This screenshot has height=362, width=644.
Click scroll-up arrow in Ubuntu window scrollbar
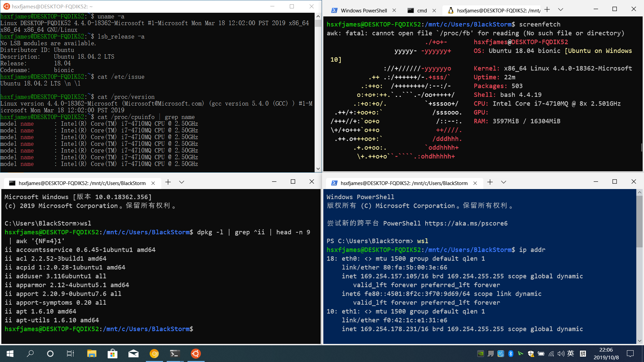coord(318,16)
